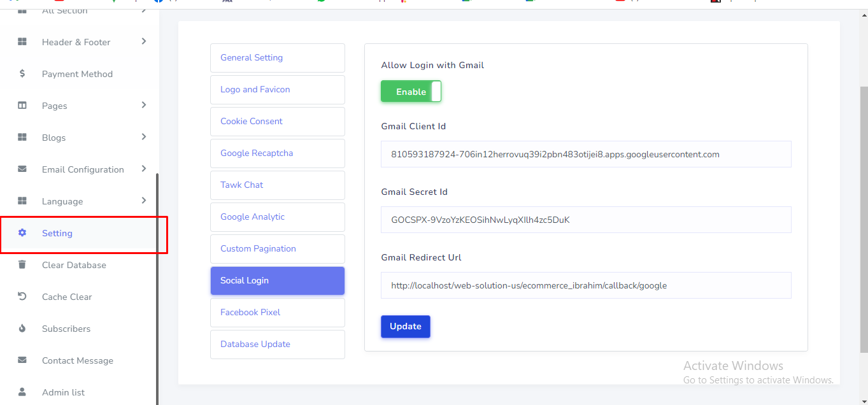
Task: Open the Database Update link
Action: (277, 345)
